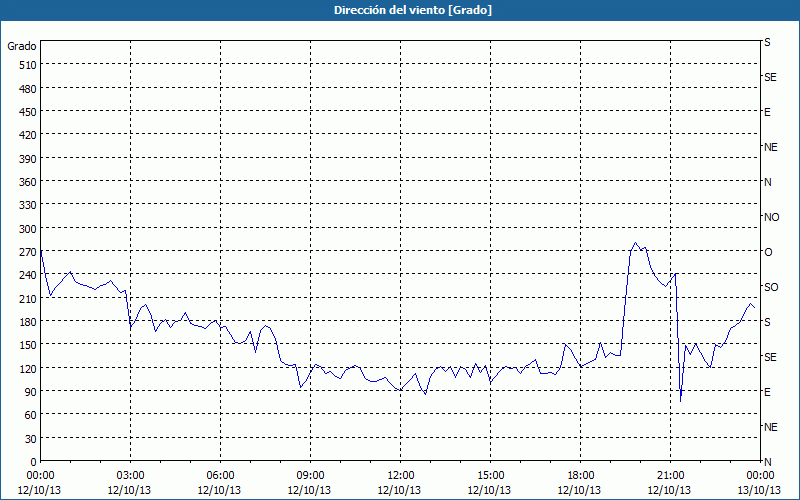This screenshot has height=500, width=800.
Task: Click the "N" compass label at 0 level
Action: coord(768,462)
